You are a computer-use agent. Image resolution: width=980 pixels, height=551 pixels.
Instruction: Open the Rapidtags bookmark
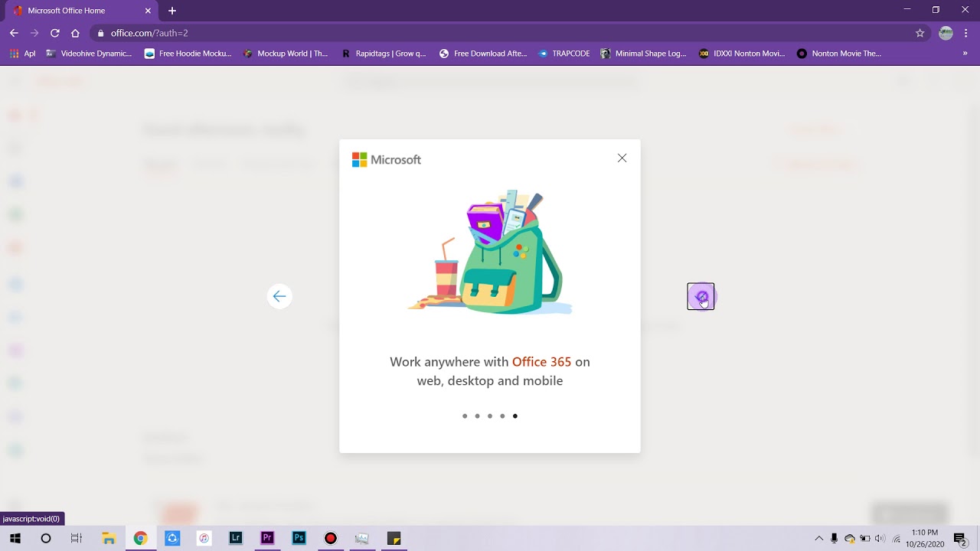384,54
